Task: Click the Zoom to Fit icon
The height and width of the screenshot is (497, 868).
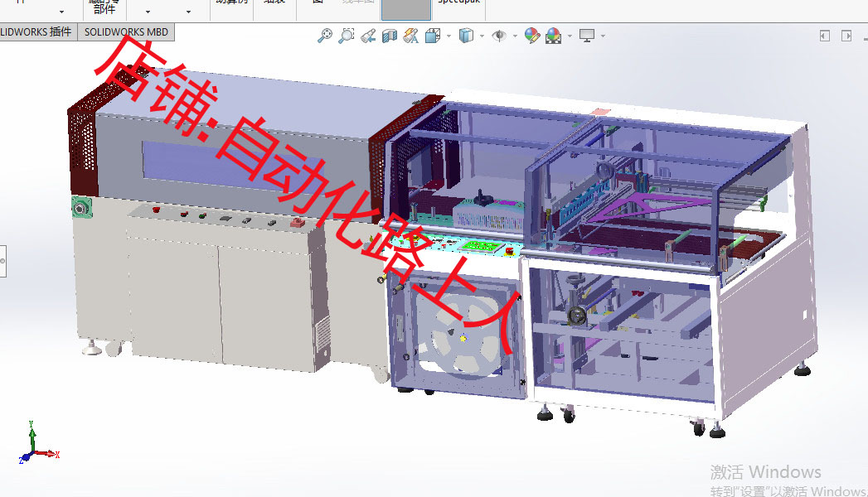Action: (324, 36)
